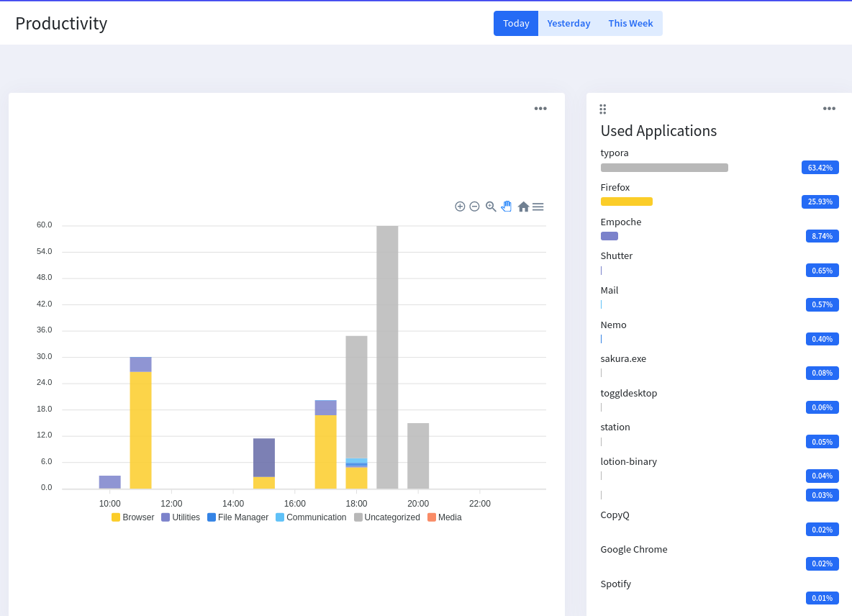Click the Nemo application name
Viewport: 852px width, 616px height.
tap(614, 325)
